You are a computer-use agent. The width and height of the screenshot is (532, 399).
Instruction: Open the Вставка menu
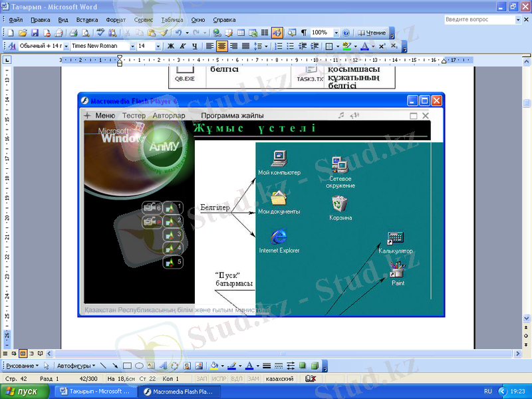click(86, 20)
